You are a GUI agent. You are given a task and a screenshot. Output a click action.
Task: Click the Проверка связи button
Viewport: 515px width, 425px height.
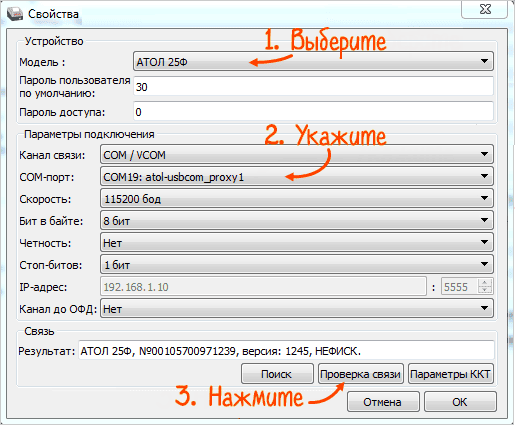[x=360, y=374]
